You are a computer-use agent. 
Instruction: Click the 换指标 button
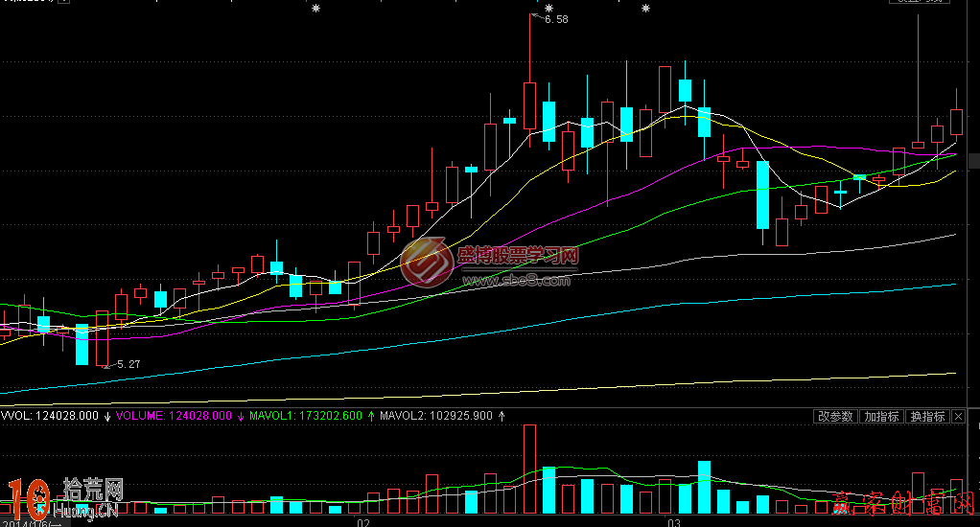(x=927, y=417)
